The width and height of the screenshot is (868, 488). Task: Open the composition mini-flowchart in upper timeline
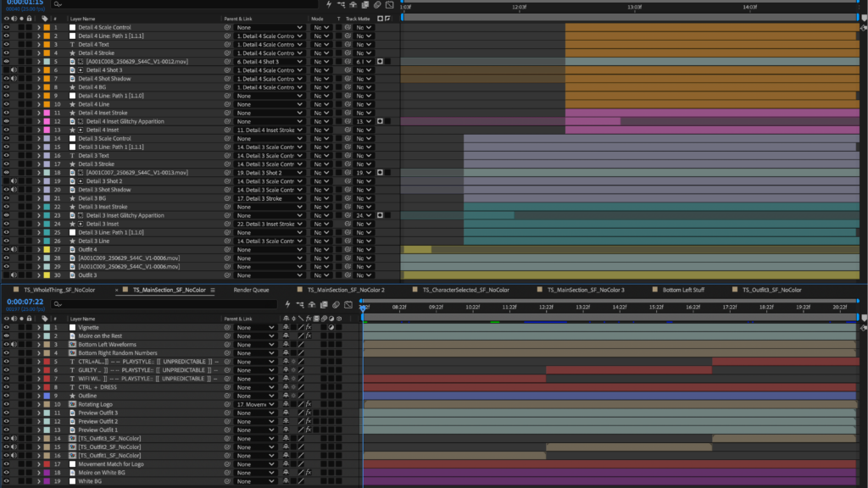(341, 4)
